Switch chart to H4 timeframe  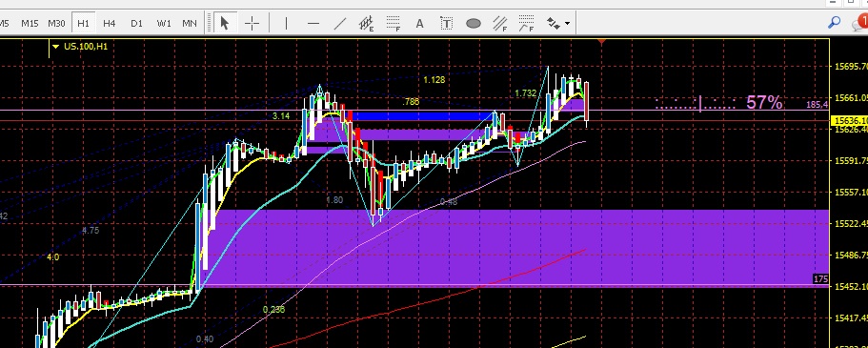(x=109, y=23)
